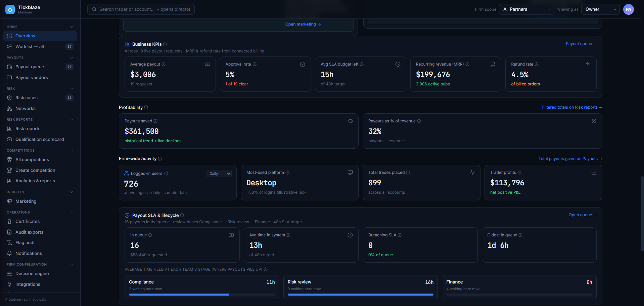Click the Open marketing link
The image size is (644, 306).
[303, 24]
